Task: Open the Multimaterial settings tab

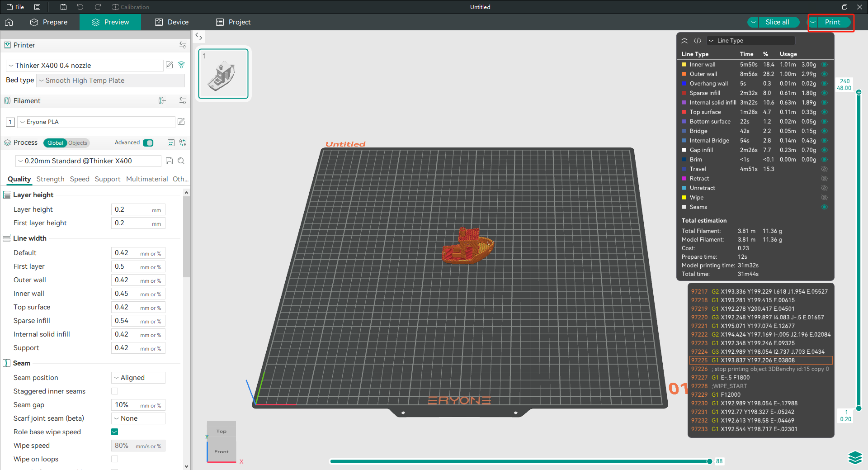Action: [147, 179]
